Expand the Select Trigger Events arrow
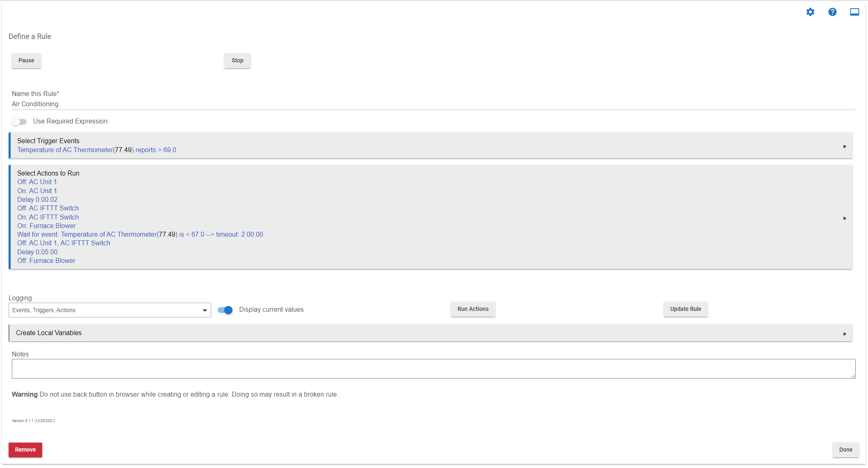 click(845, 146)
